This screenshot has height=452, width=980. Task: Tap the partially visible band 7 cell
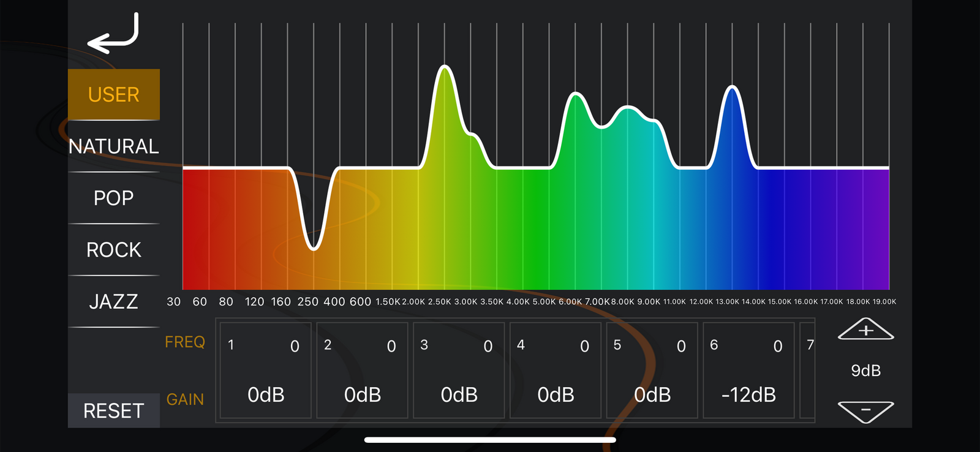(x=808, y=371)
